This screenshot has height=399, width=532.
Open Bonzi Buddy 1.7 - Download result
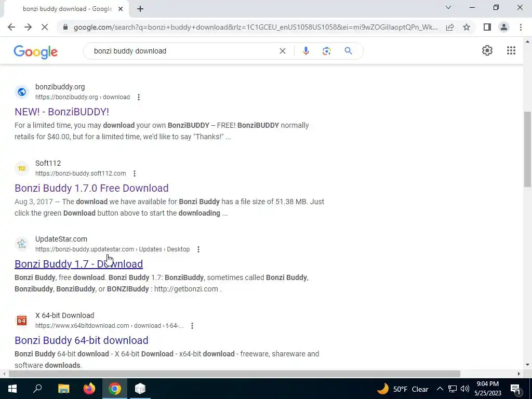point(79,264)
